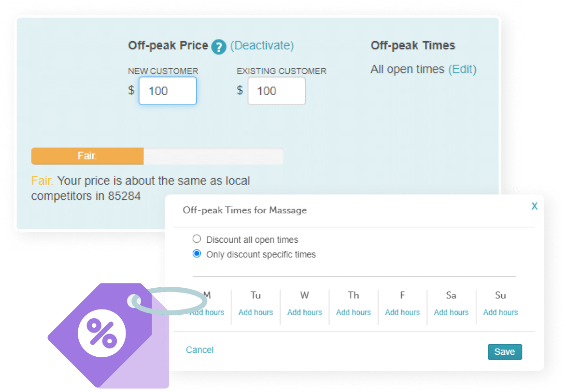The width and height of the screenshot is (566, 392).
Task: Focus the New Customer price field
Action: [x=168, y=91]
